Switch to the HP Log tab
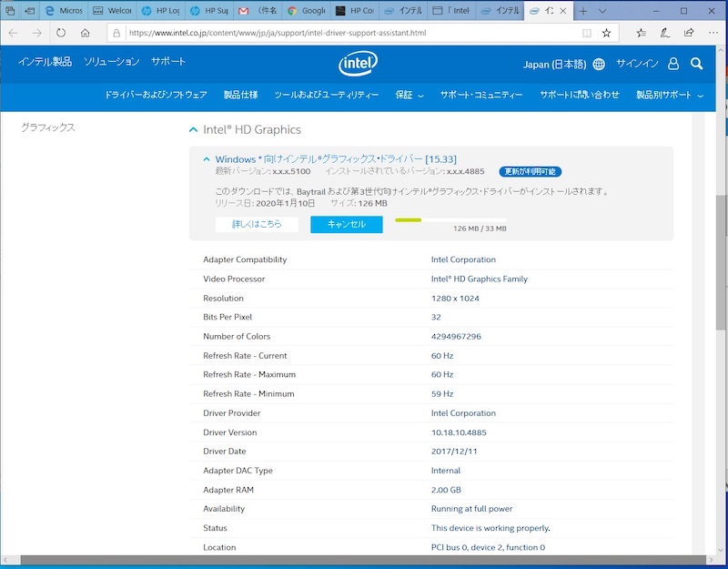This screenshot has width=728, height=569. pos(160,11)
